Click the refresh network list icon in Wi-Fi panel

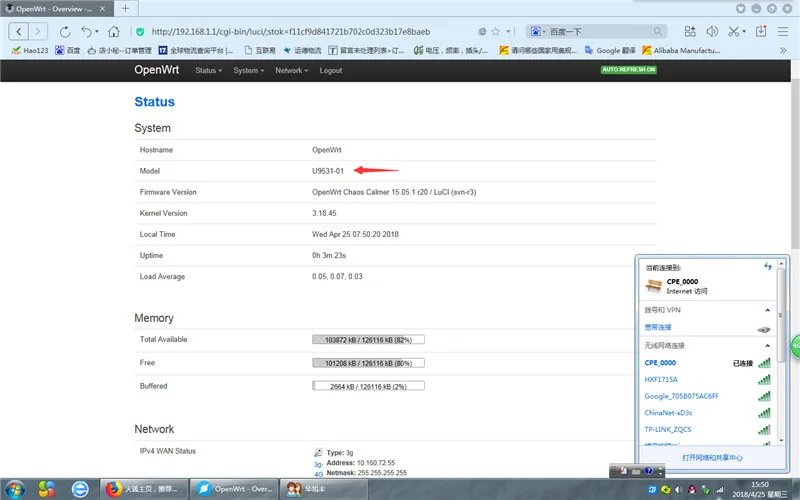click(x=767, y=266)
